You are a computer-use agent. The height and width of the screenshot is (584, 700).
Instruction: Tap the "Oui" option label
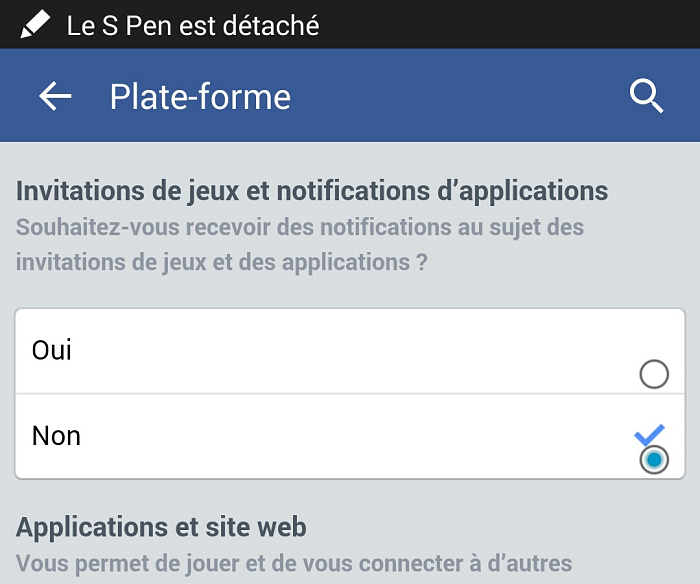[x=52, y=350]
